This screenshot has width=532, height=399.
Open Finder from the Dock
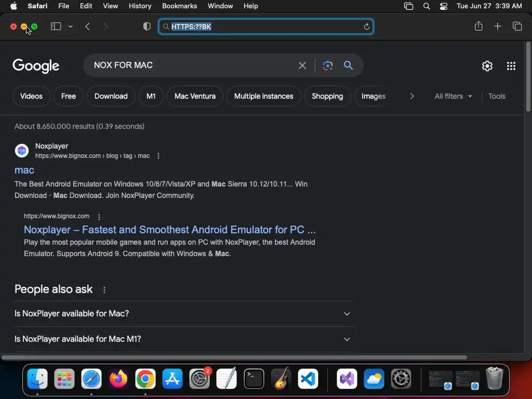[x=37, y=379]
